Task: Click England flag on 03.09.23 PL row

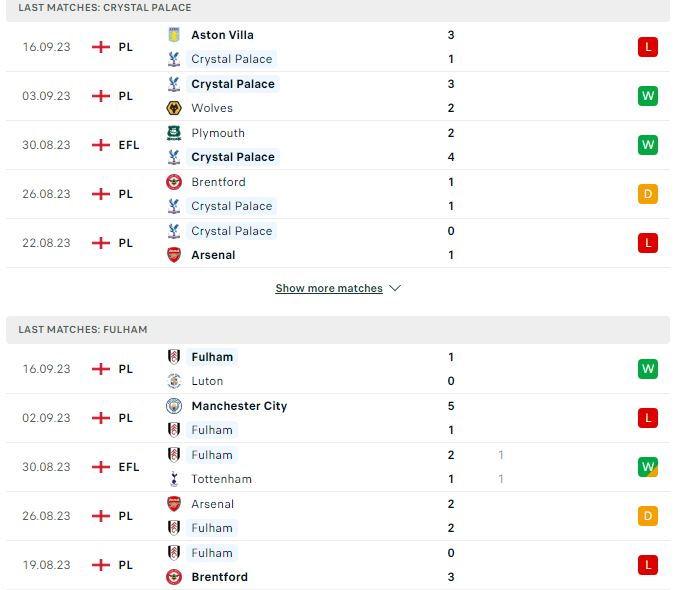Action: click(x=101, y=96)
